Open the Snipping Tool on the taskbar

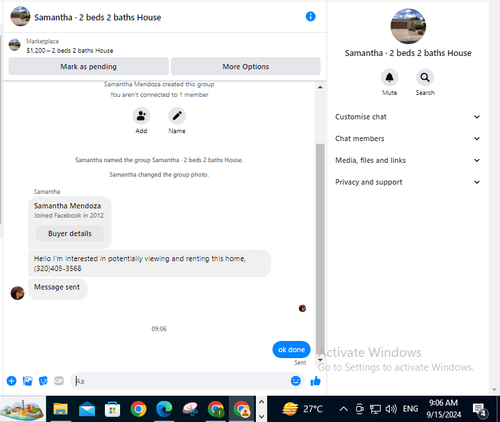point(190,409)
